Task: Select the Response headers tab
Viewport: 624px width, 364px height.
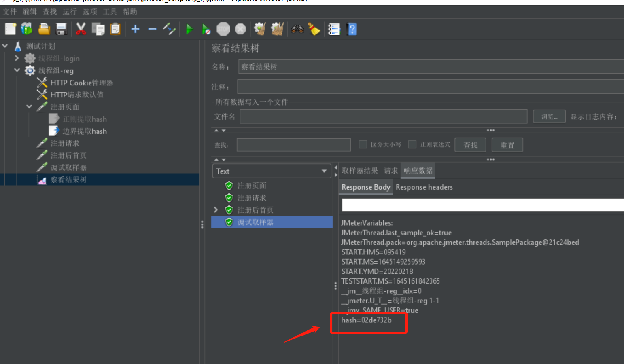Action: tap(424, 187)
